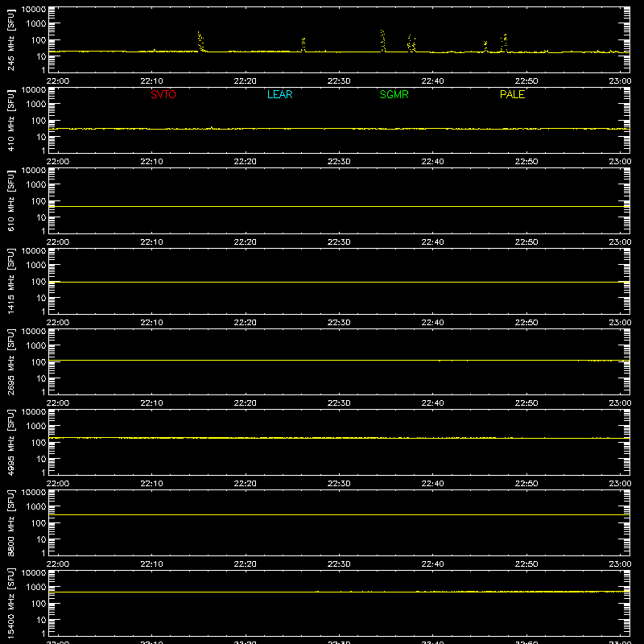Click 22:10 time label below 610 MHz plot
The height and width of the screenshot is (644, 644).
click(151, 242)
